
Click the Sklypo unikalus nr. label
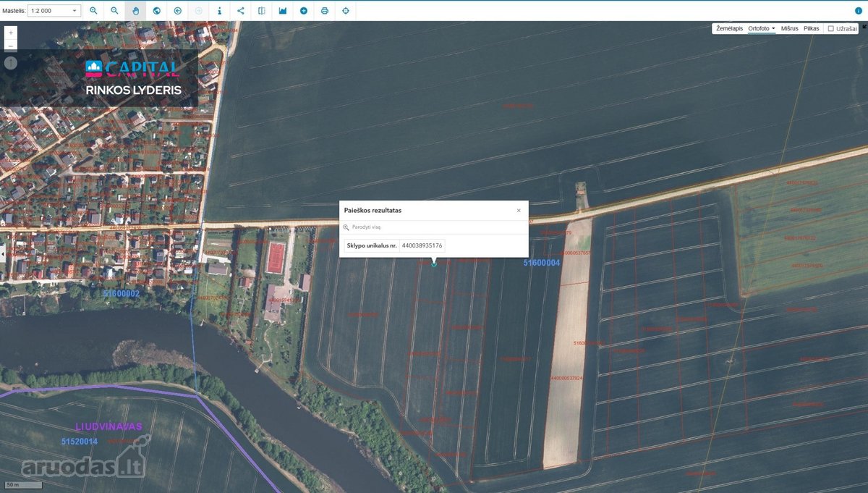pos(372,246)
